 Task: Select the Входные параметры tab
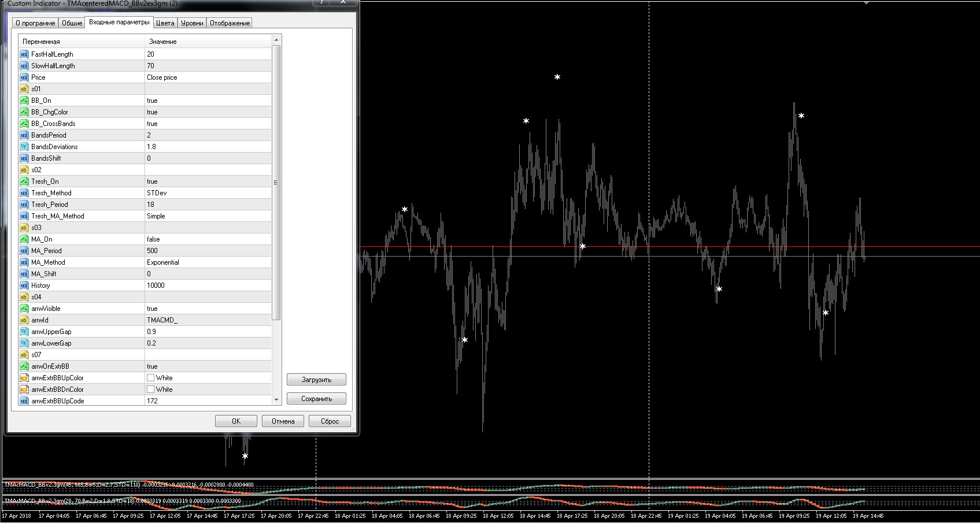(119, 22)
